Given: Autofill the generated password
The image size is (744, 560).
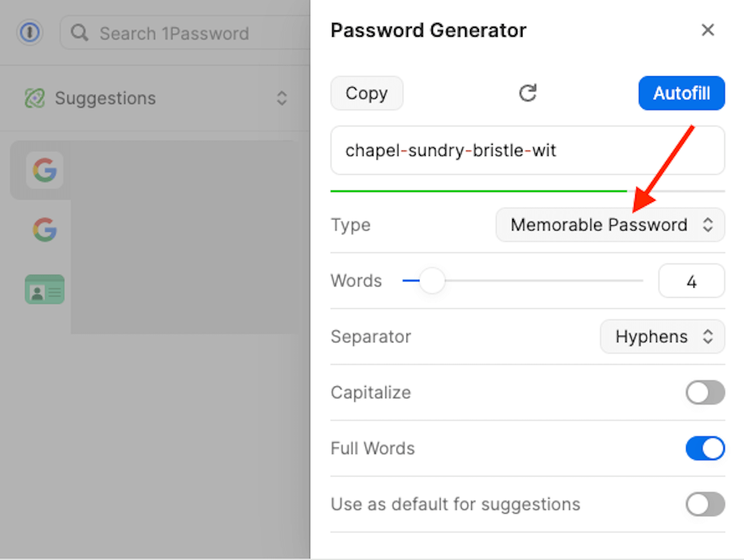Looking at the screenshot, I should pos(682,93).
